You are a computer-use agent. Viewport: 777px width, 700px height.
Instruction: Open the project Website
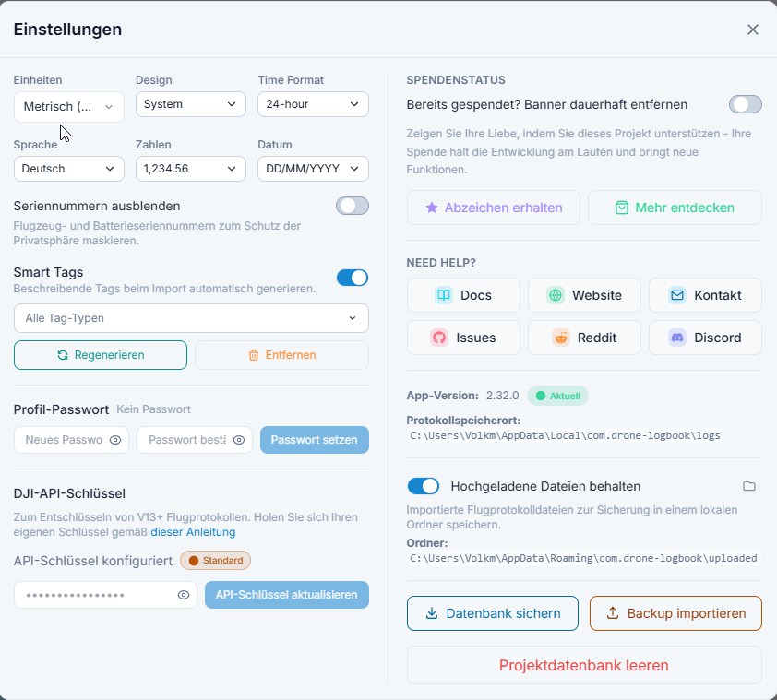[x=584, y=295]
